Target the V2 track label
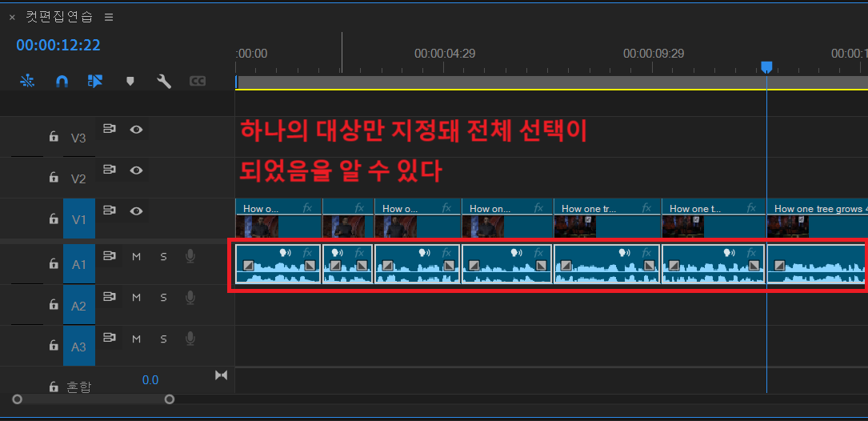The height and width of the screenshot is (421, 868). (x=78, y=179)
